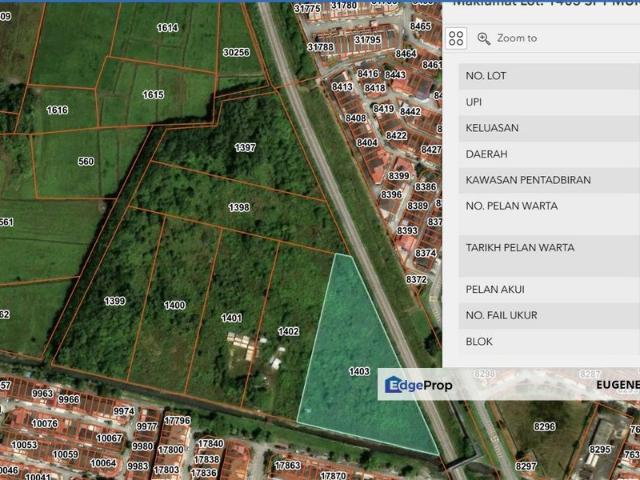Click lot 560 label on map
This screenshot has width=640, height=480.
pyautogui.click(x=86, y=162)
